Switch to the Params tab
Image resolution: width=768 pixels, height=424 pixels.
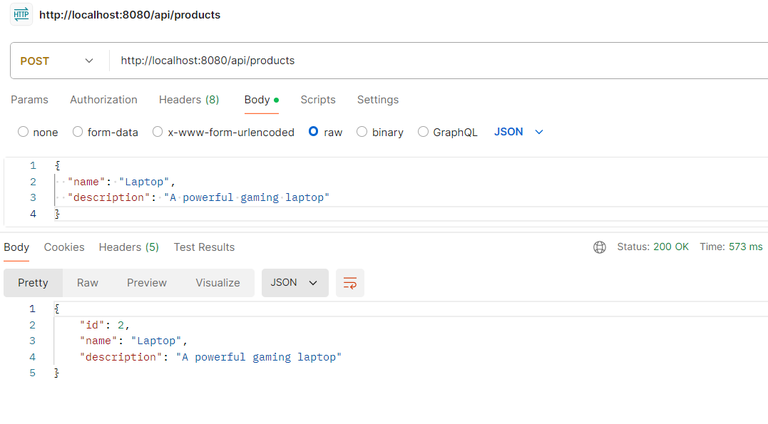tap(29, 100)
